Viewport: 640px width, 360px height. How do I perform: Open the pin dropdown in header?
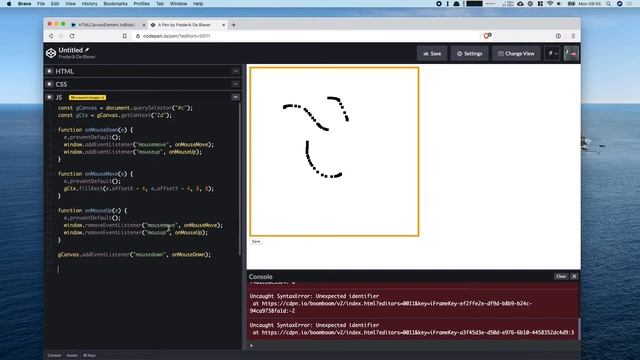click(x=552, y=53)
